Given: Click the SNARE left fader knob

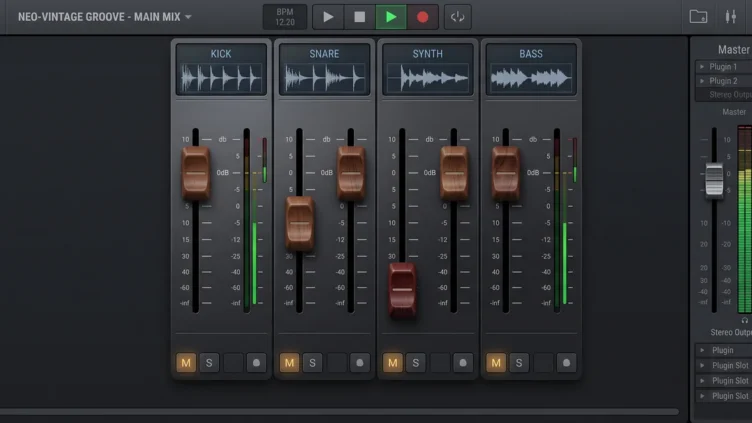Looking at the screenshot, I should (300, 223).
